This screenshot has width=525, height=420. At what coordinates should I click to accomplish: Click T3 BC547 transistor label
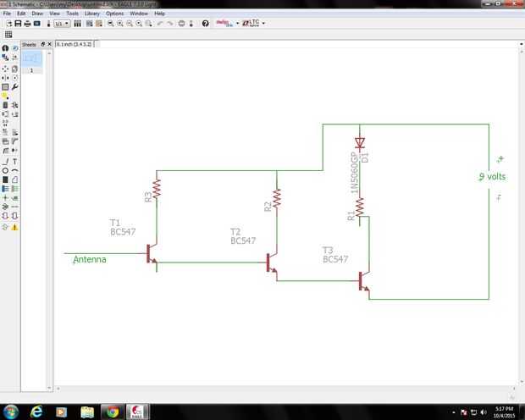pos(335,255)
